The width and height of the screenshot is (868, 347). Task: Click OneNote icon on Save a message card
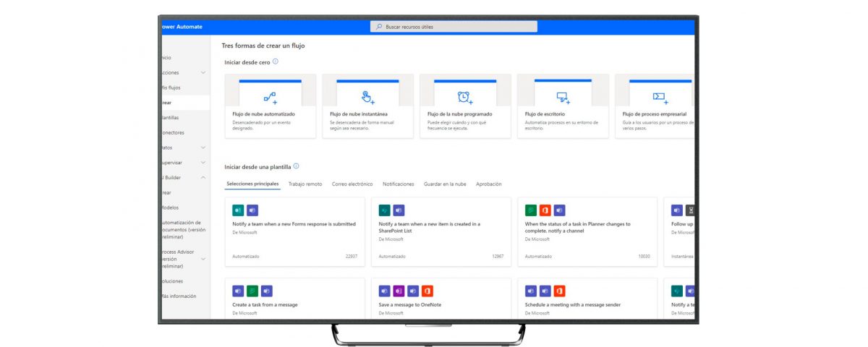click(x=399, y=291)
